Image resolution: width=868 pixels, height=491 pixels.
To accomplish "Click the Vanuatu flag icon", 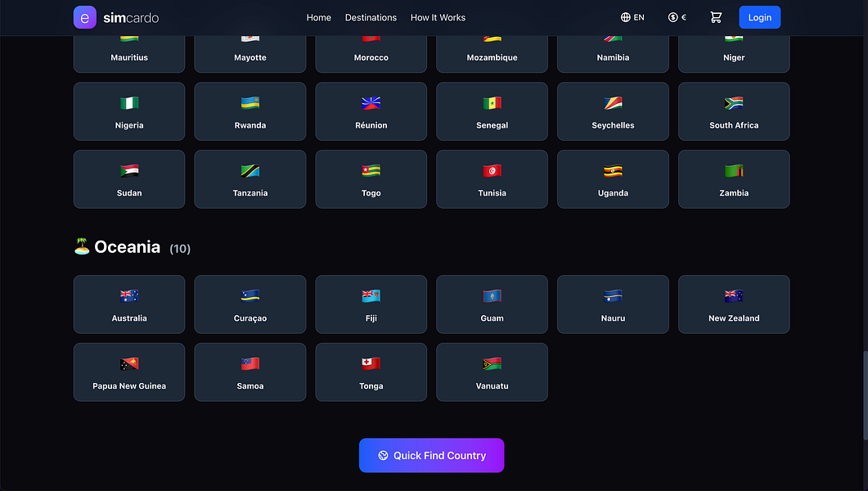I will click(492, 364).
